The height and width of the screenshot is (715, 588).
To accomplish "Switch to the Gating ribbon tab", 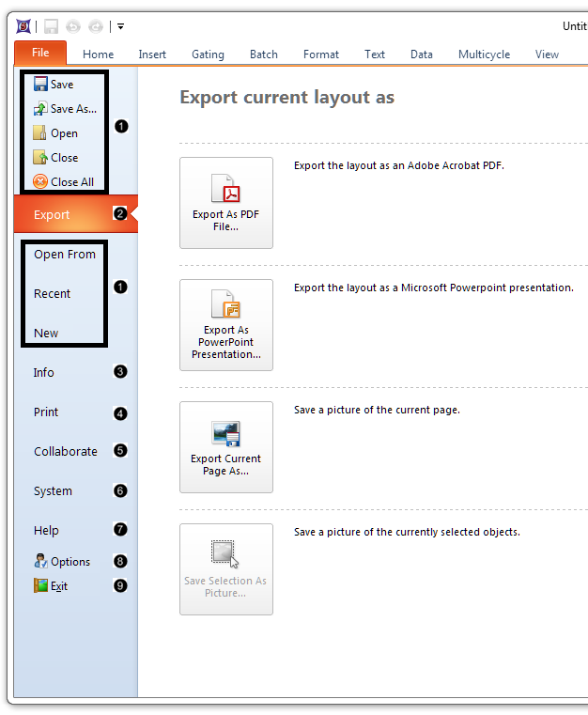I will tap(208, 54).
